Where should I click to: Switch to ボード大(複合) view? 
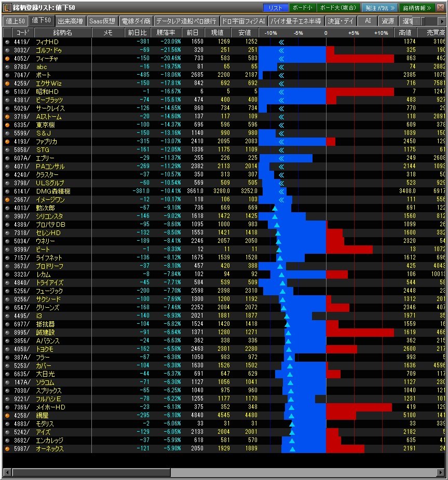point(338,8)
